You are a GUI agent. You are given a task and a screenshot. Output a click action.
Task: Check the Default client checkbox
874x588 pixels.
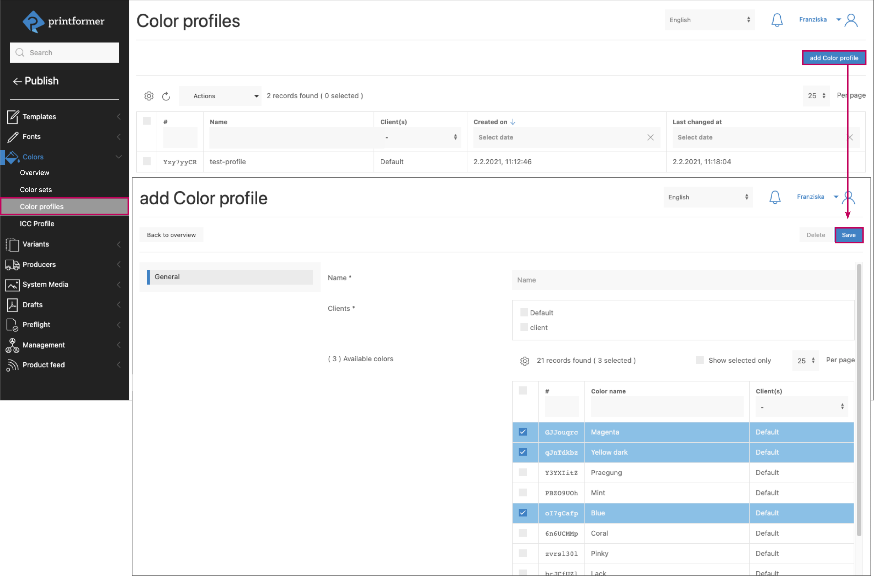524,312
